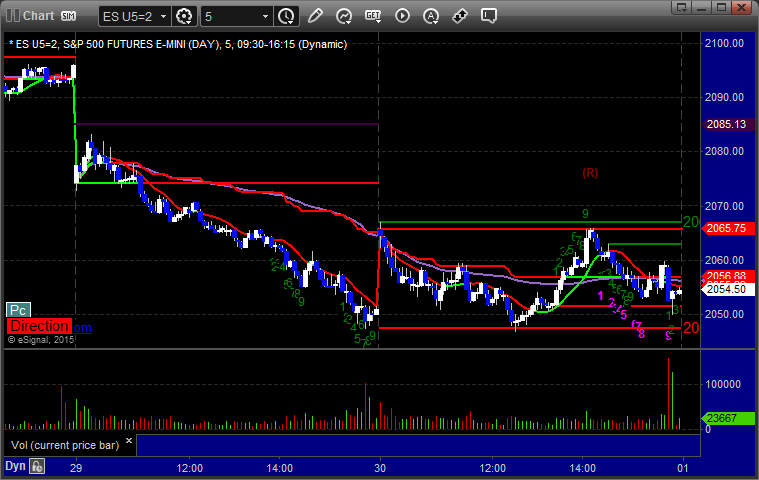Image resolution: width=759 pixels, height=480 pixels.
Task: Open the Chart window title menu
Action: pos(30,16)
